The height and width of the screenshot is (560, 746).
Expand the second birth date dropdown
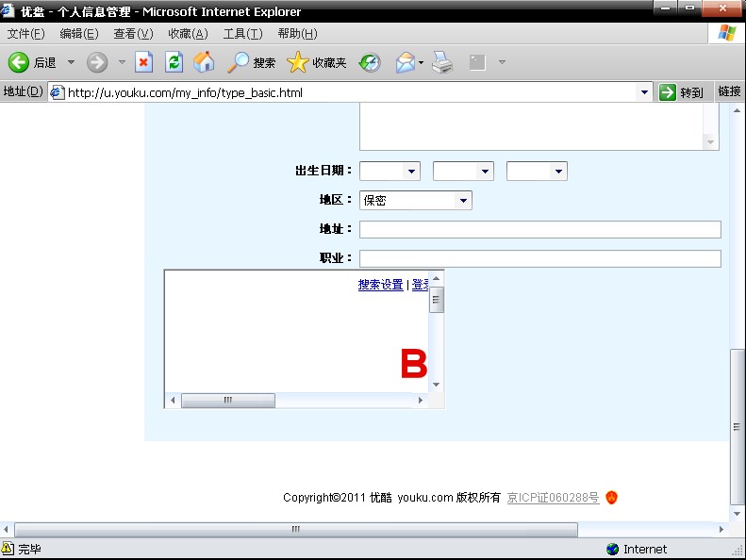pos(463,171)
